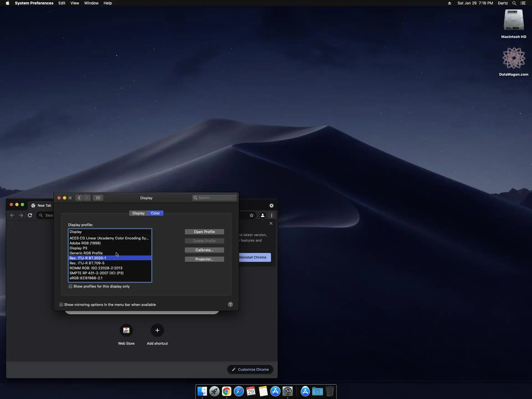The height and width of the screenshot is (399, 532).
Task: Open the Chrome tab search dropdown arrow
Action: click(272, 206)
